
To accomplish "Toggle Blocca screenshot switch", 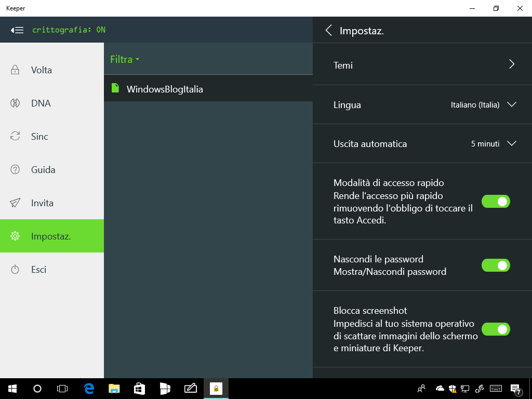I will 496,329.
